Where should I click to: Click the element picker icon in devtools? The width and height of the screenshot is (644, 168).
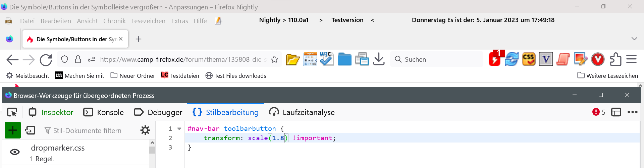pyautogui.click(x=12, y=112)
